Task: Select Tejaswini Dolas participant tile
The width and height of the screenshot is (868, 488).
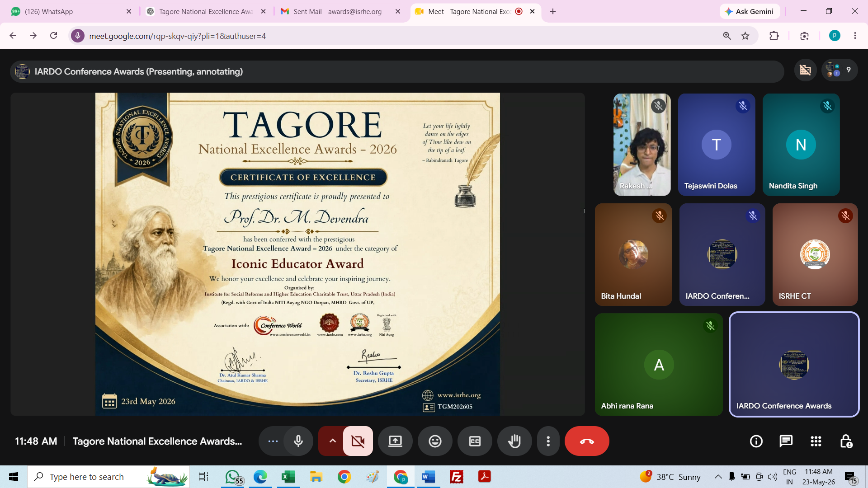Action: pos(717,145)
